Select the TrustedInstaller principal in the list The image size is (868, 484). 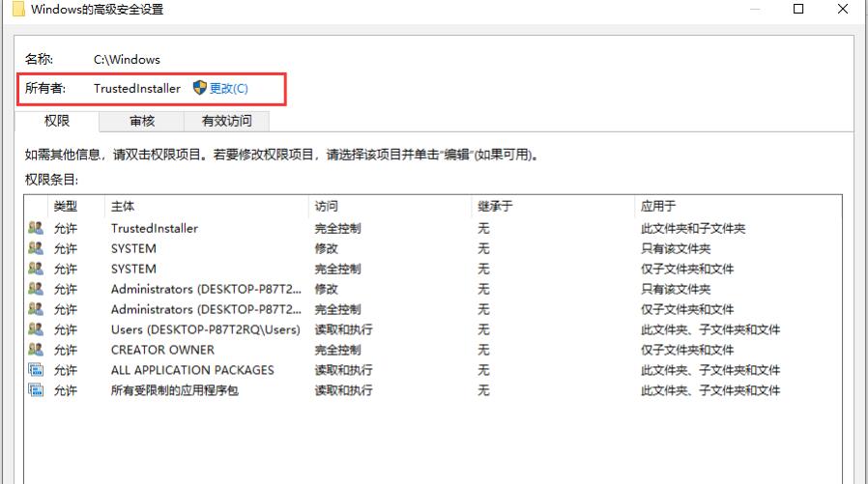155,228
